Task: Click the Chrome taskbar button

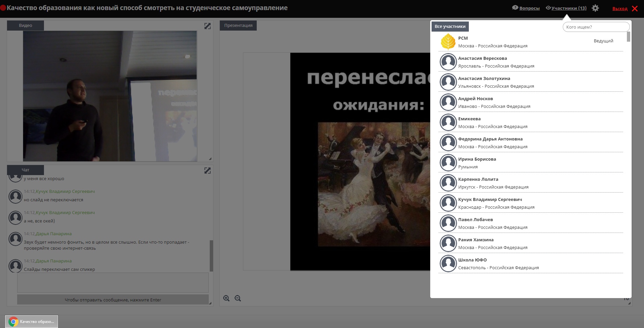Action: click(x=32, y=322)
